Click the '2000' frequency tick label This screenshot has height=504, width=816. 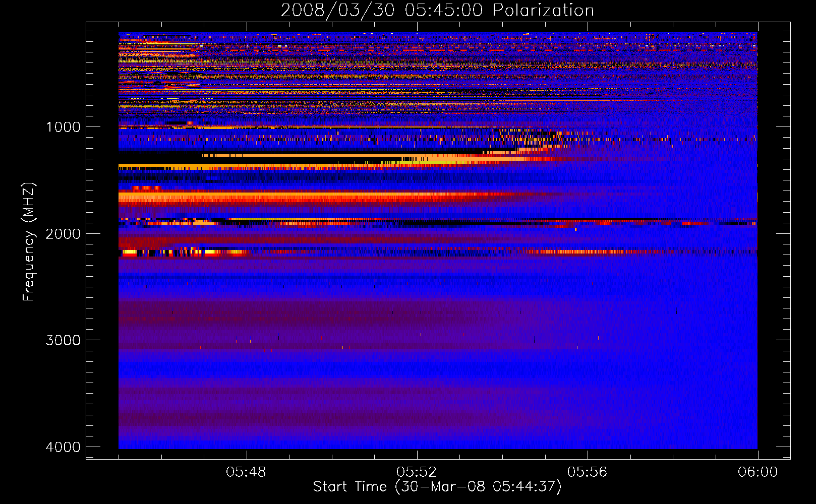(63, 234)
